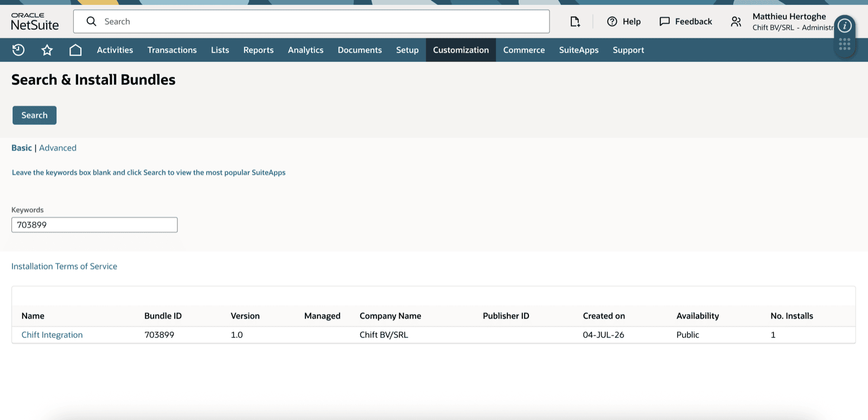Click the Version column header
868x420 pixels.
click(x=245, y=316)
